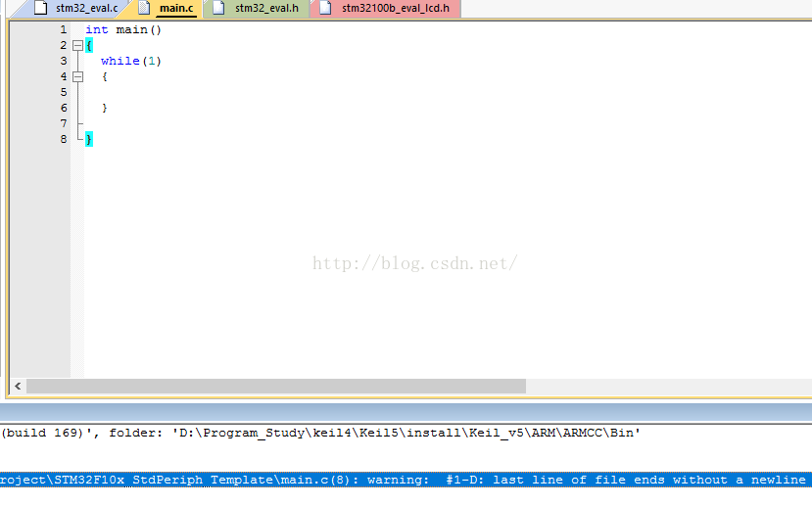Click the highlighted closing brace on line 8

(x=89, y=139)
